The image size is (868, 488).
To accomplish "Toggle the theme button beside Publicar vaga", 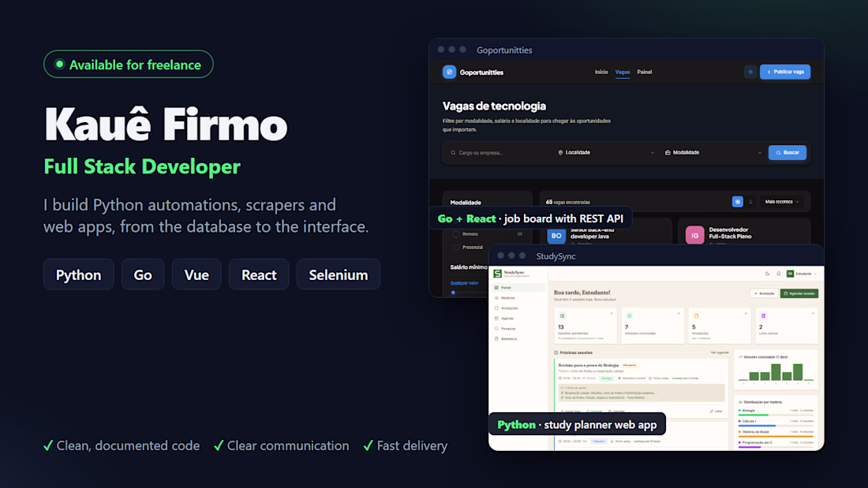I will (750, 72).
